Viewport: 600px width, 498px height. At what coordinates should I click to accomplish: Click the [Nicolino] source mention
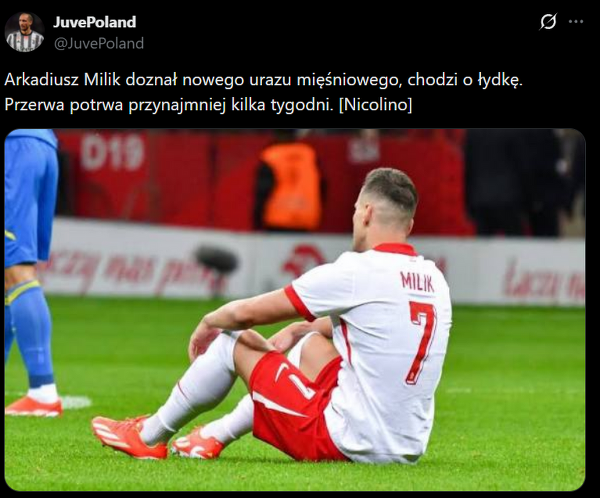376,104
